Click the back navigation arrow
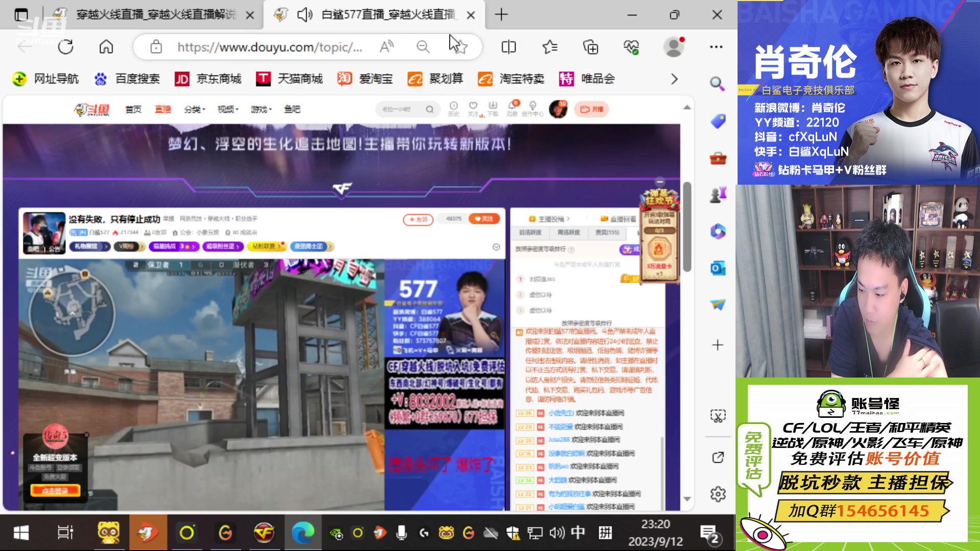The image size is (980, 551). (24, 47)
